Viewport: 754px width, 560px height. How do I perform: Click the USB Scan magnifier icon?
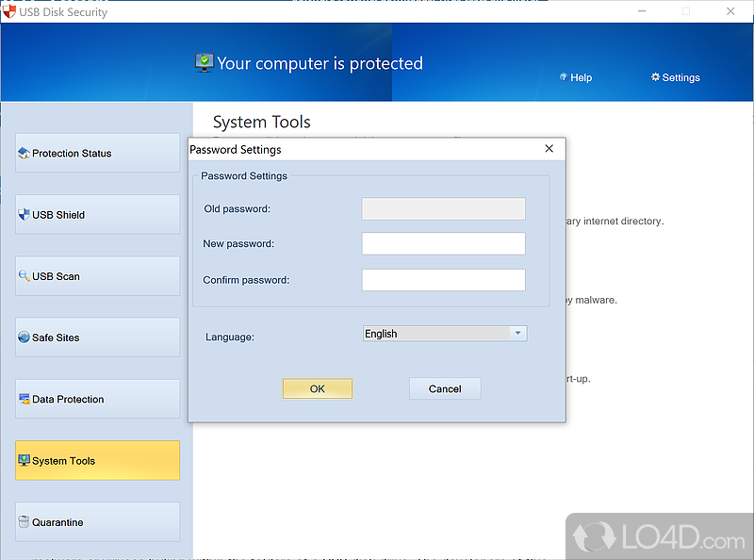(x=24, y=276)
